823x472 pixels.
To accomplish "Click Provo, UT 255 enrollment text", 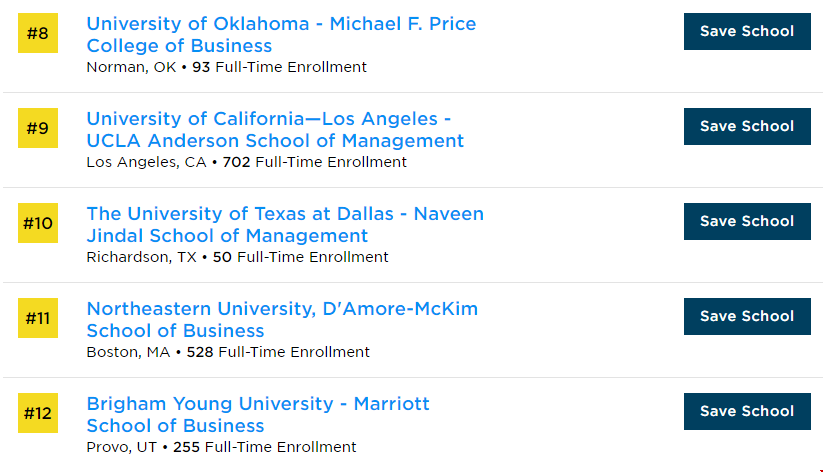I will pos(221,447).
